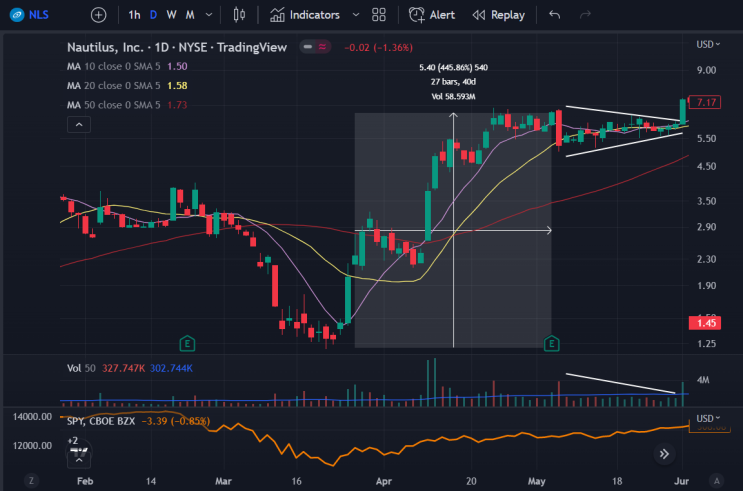Switch to 1h timeframe
Image resolution: width=743 pixels, height=491 pixels.
click(x=135, y=15)
